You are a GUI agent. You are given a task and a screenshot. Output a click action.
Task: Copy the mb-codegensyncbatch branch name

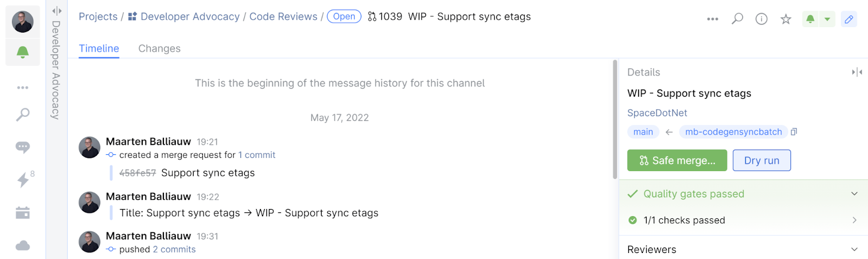pos(794,132)
